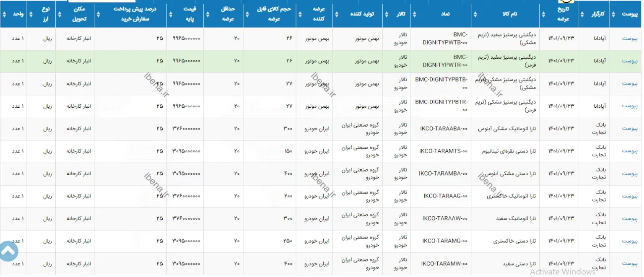Open پیوست link for IKCO-TARAAG-00 row
The image size is (644, 277).
tap(629, 196)
